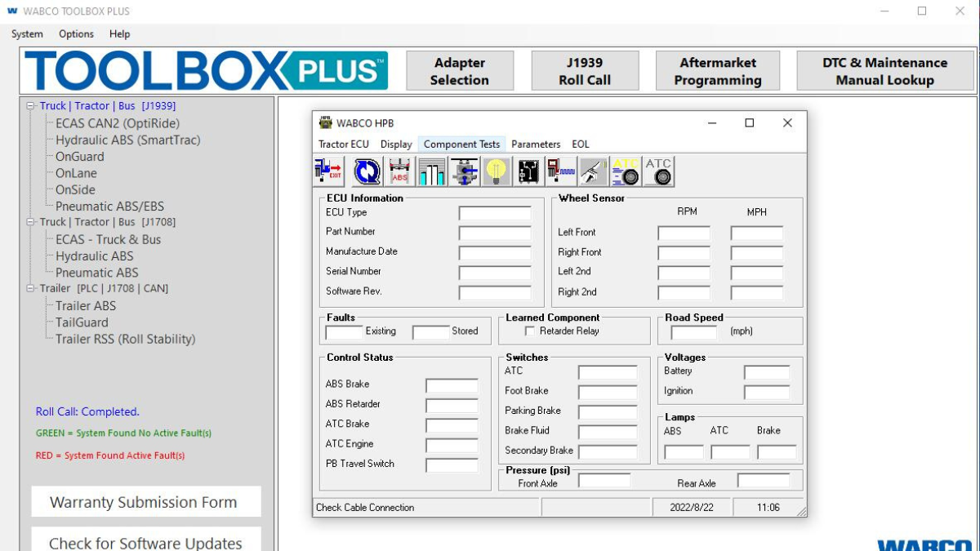Click the Existing faults field
Screen dimensions: 980x551
pyautogui.click(x=344, y=332)
